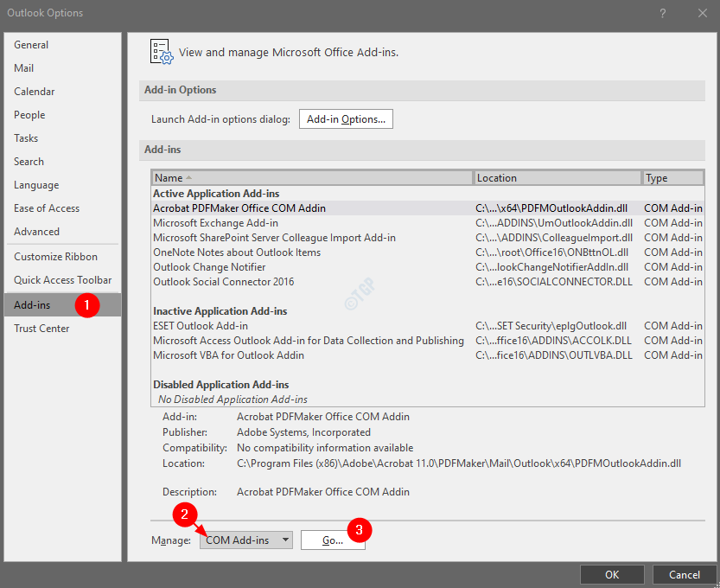
Task: Open the Calendar options page
Action: [x=35, y=92]
